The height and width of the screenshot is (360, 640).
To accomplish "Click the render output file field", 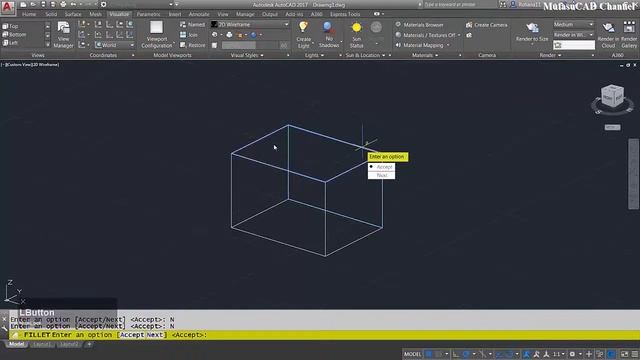I will coord(574,45).
